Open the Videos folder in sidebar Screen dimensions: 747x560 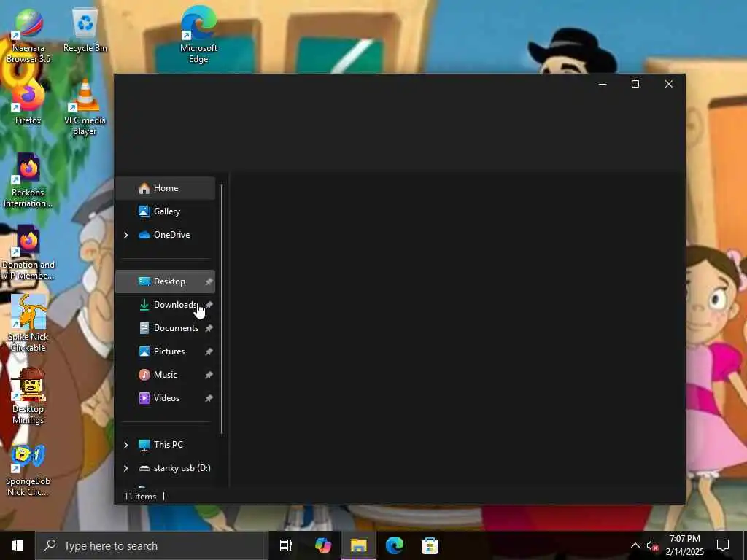(x=166, y=398)
